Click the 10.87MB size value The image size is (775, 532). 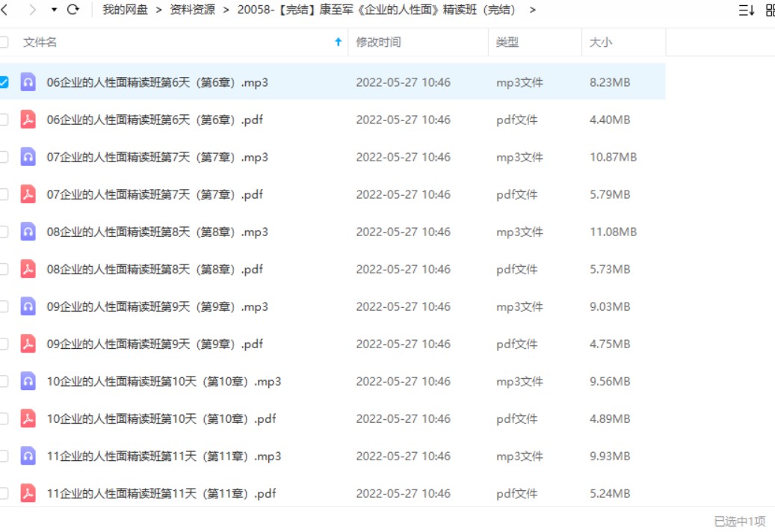613,157
